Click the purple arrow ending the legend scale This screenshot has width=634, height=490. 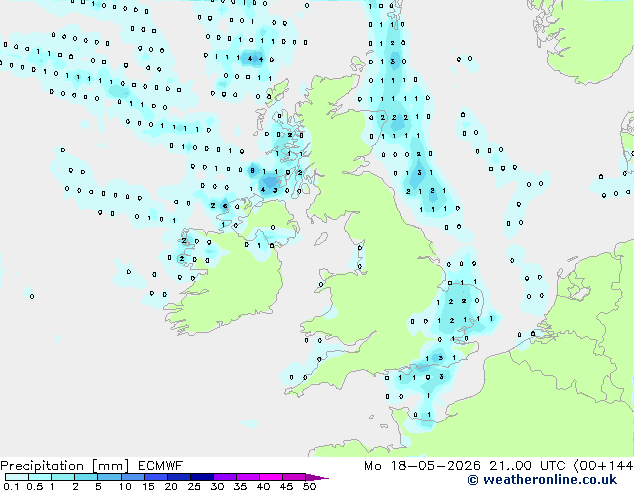[317, 477]
